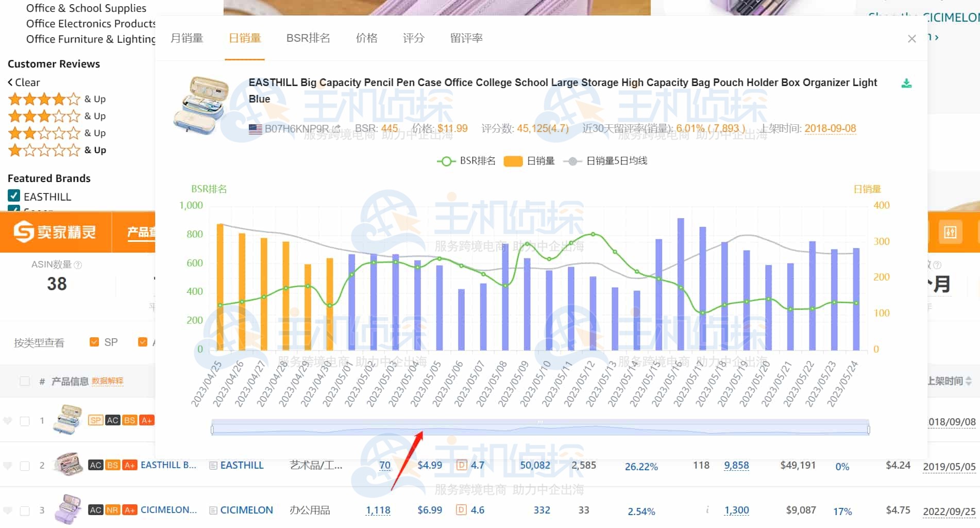
Task: Click the SP badge on product row 1
Action: point(95,420)
